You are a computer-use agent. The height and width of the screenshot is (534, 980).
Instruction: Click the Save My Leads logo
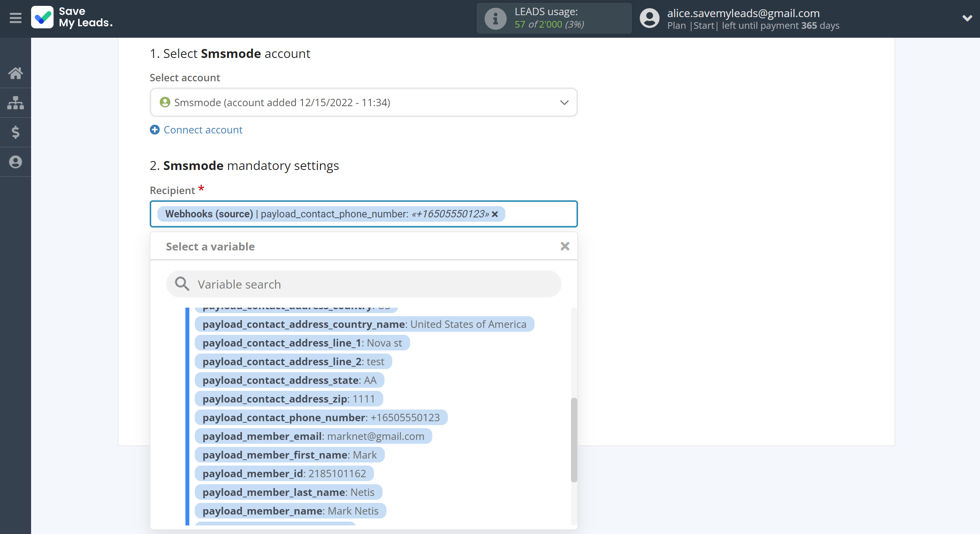(72, 18)
